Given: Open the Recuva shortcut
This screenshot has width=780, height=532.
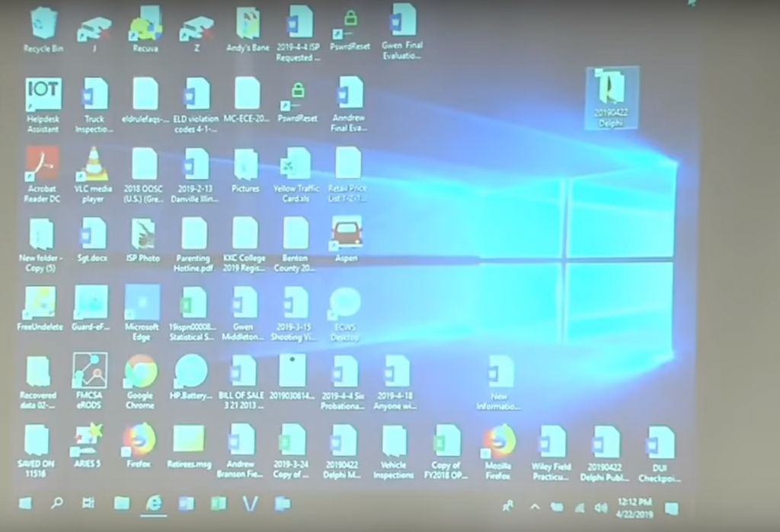Looking at the screenshot, I should (145, 26).
